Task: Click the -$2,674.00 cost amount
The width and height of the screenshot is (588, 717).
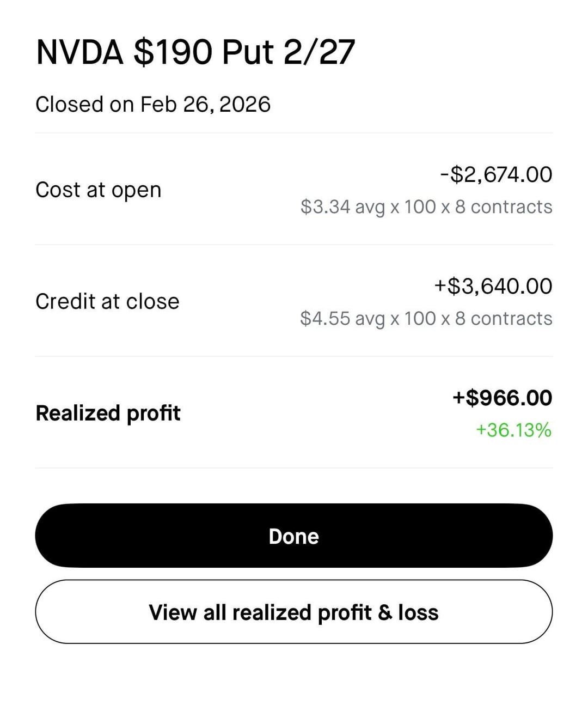Action: [496, 174]
